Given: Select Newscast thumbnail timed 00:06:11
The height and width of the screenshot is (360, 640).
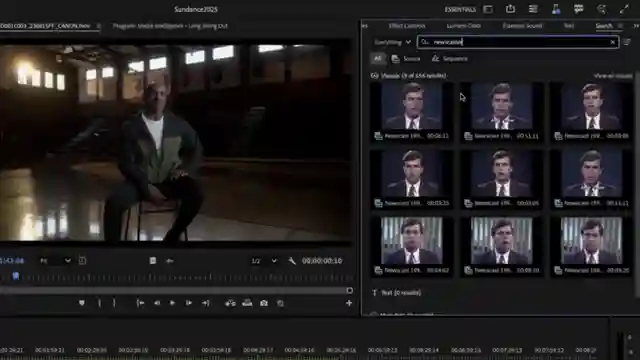Looking at the screenshot, I should pos(411,111).
